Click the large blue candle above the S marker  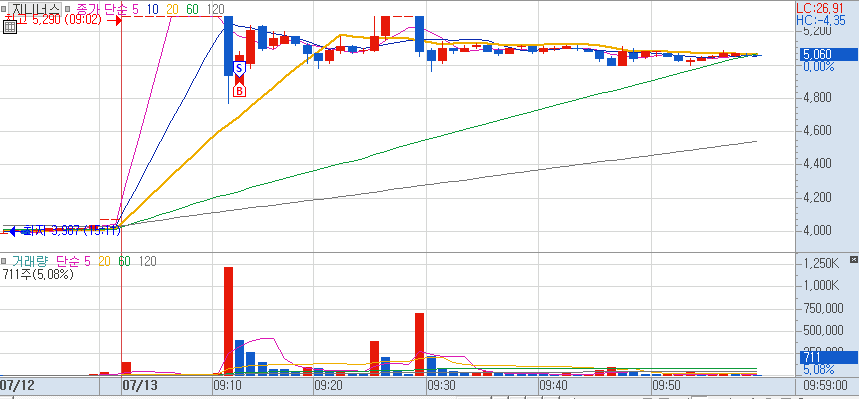click(228, 46)
